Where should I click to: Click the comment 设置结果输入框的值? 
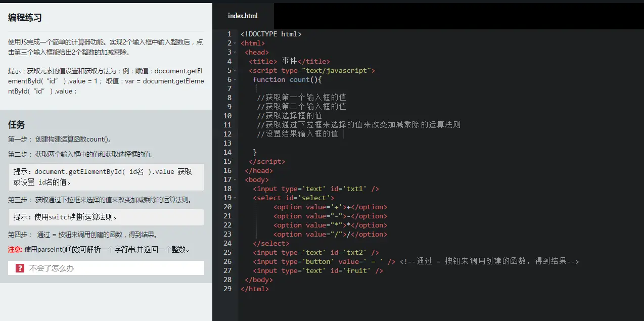pos(297,134)
